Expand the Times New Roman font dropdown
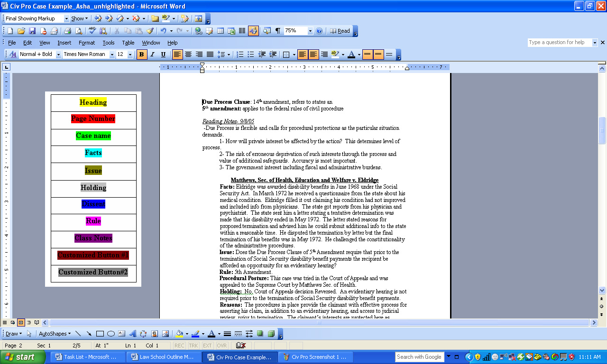This screenshot has height=364, width=607. click(112, 55)
